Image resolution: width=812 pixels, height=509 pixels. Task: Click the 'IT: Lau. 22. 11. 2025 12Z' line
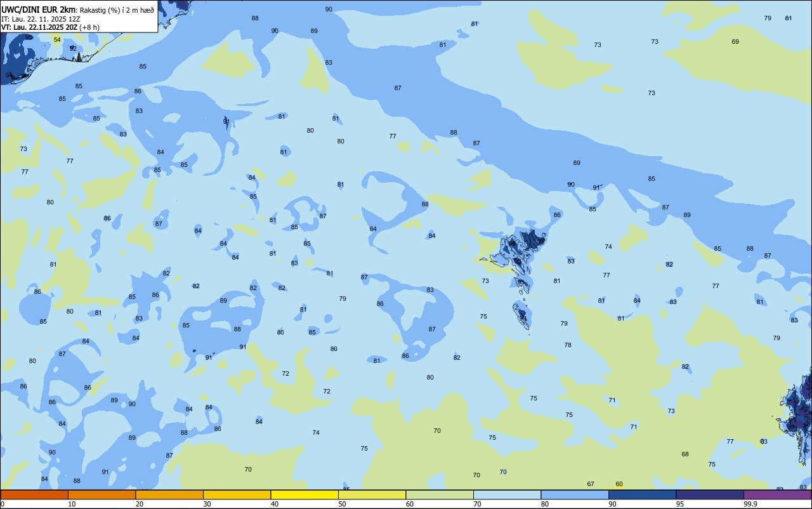click(41, 18)
